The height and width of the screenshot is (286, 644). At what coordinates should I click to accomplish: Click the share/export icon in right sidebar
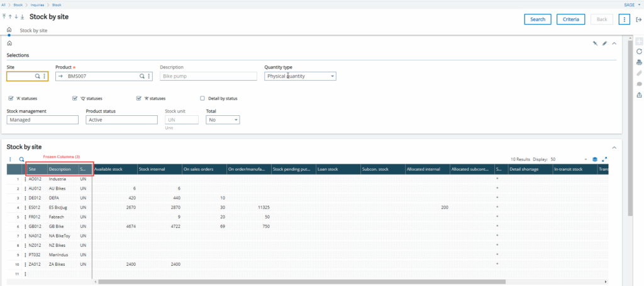tap(639, 95)
